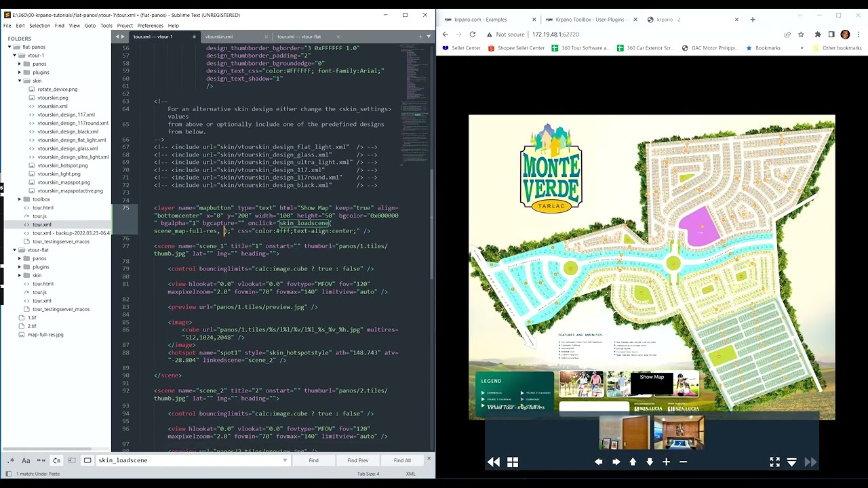Pan the panorama left with arrow button
868x488 pixels.
pos(598,462)
